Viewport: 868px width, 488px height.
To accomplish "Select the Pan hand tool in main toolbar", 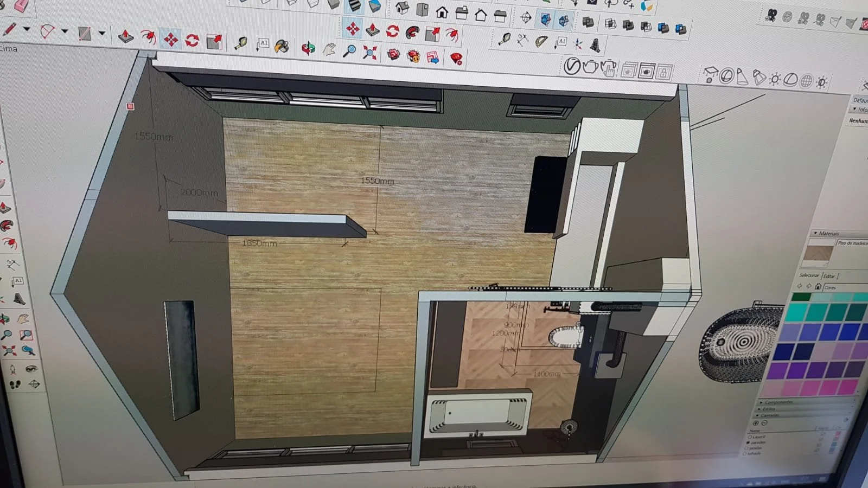I will [329, 50].
